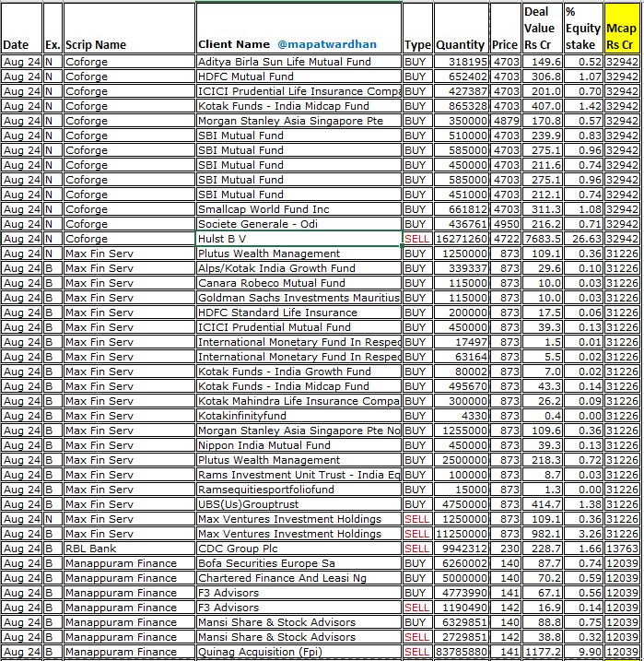Click quantity 11250000 Max Ventures cell
The image size is (644, 661).
(x=462, y=534)
